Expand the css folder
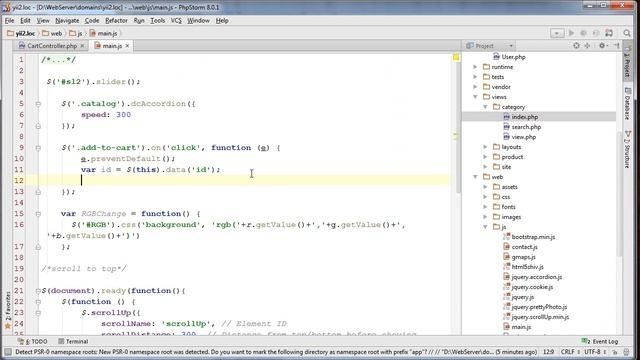 click(x=485, y=197)
